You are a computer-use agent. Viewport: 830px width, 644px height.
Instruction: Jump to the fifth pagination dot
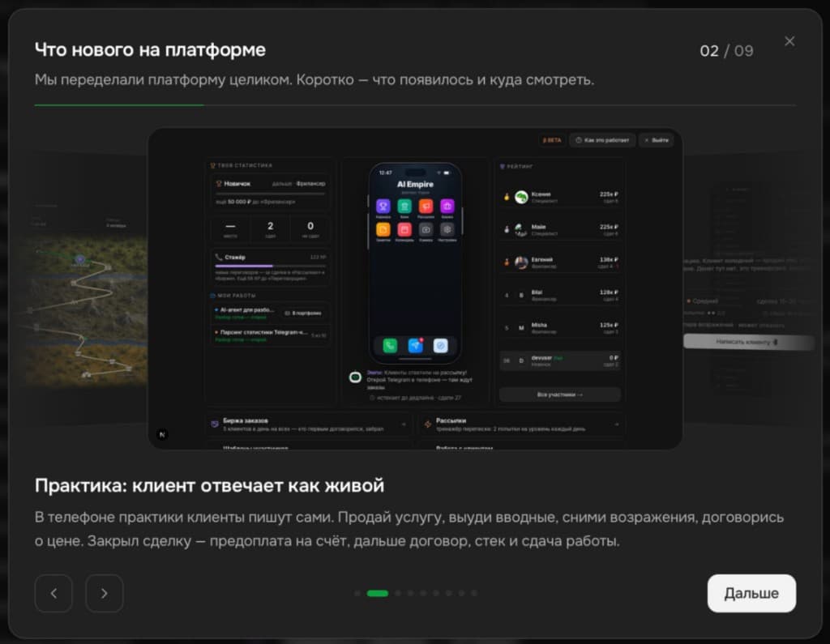pos(423,593)
